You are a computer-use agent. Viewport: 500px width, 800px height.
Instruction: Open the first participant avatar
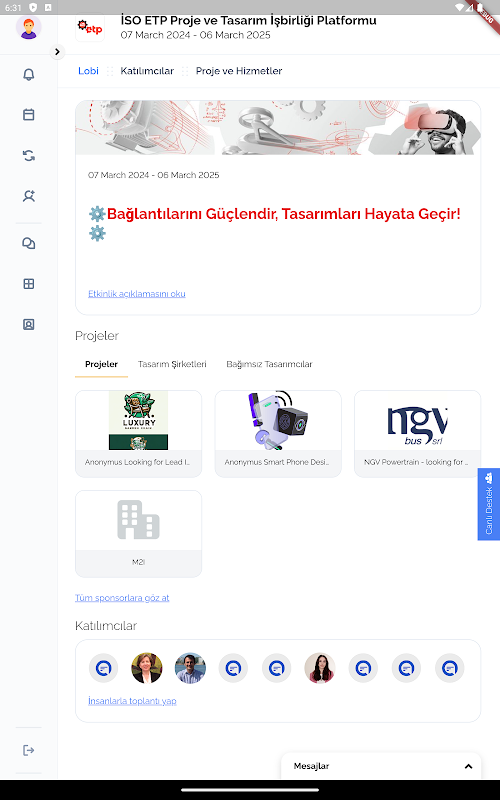point(104,668)
